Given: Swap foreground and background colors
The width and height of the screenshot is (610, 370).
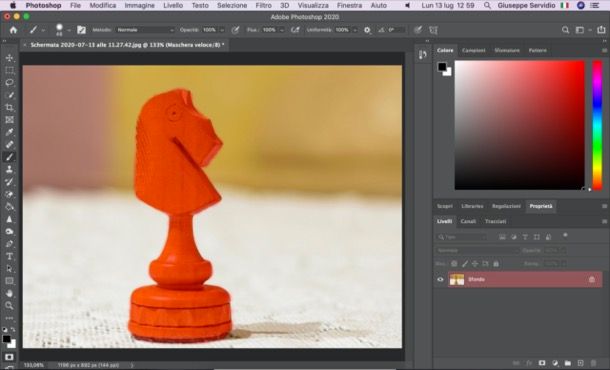Looking at the screenshot, I should point(13,330).
